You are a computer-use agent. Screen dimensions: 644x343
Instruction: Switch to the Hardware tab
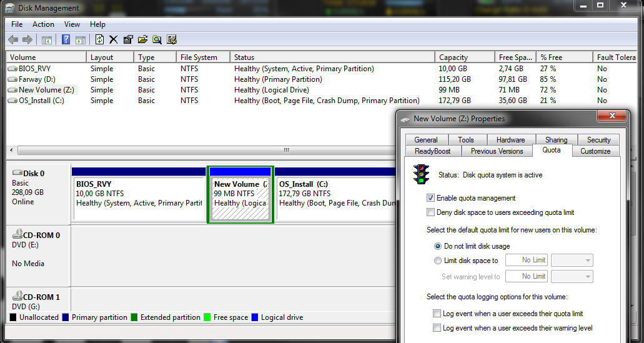(510, 140)
